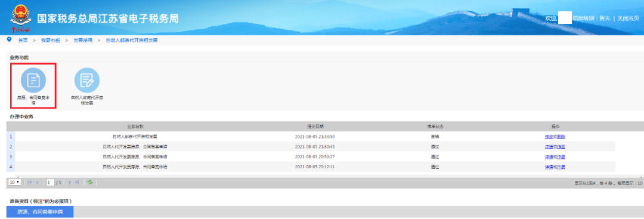This screenshot has height=219, width=644.
Task: Go to previous page in pager
Action: pos(38,182)
